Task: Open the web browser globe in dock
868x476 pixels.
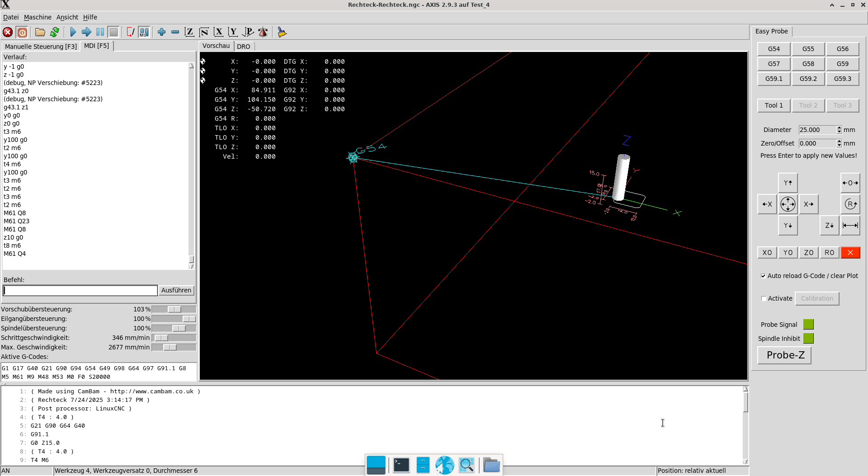Action: tap(444, 465)
